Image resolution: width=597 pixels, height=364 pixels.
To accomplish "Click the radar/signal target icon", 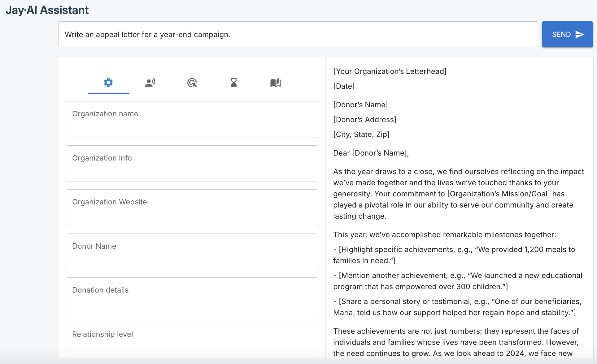I will coord(192,83).
